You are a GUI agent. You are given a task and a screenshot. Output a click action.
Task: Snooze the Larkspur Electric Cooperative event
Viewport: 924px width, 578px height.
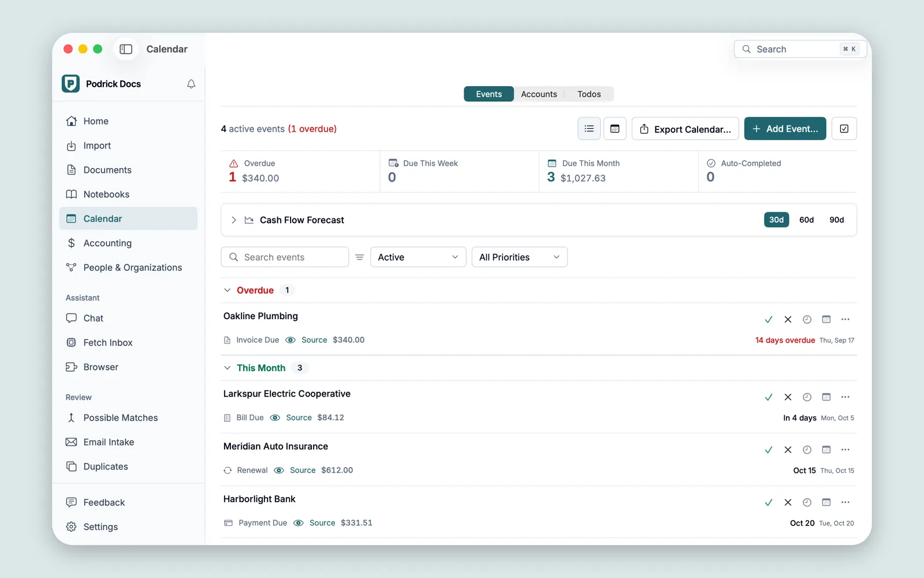(807, 397)
